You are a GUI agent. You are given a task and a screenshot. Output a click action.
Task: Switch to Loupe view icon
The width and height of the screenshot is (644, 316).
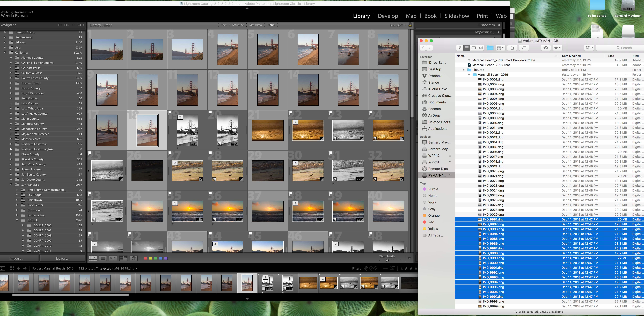[x=103, y=258]
